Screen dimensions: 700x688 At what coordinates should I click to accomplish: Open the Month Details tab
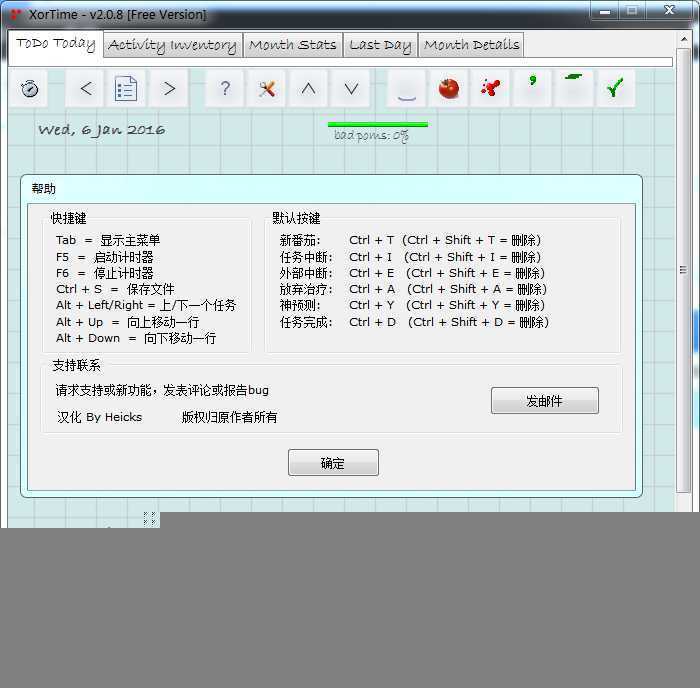click(471, 45)
